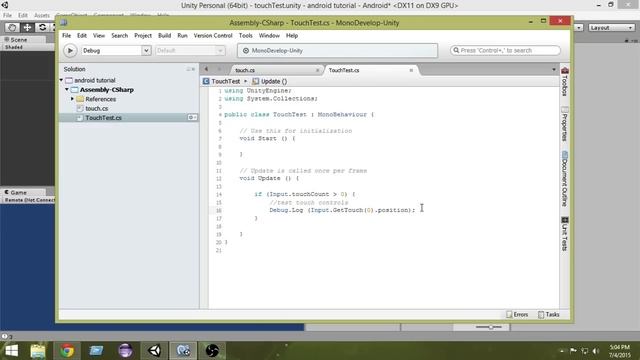The width and height of the screenshot is (640, 360).
Task: Select Unity Hand tool
Action: pos(12,27)
